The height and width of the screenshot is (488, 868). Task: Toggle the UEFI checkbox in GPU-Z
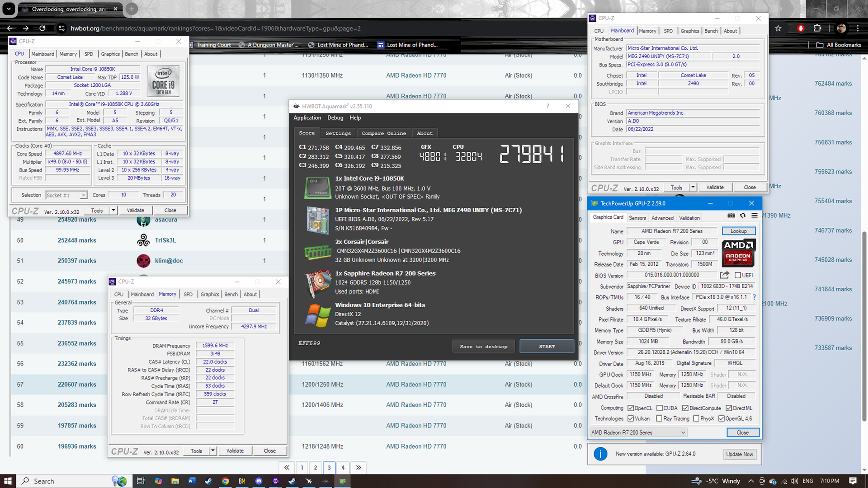pos(737,275)
